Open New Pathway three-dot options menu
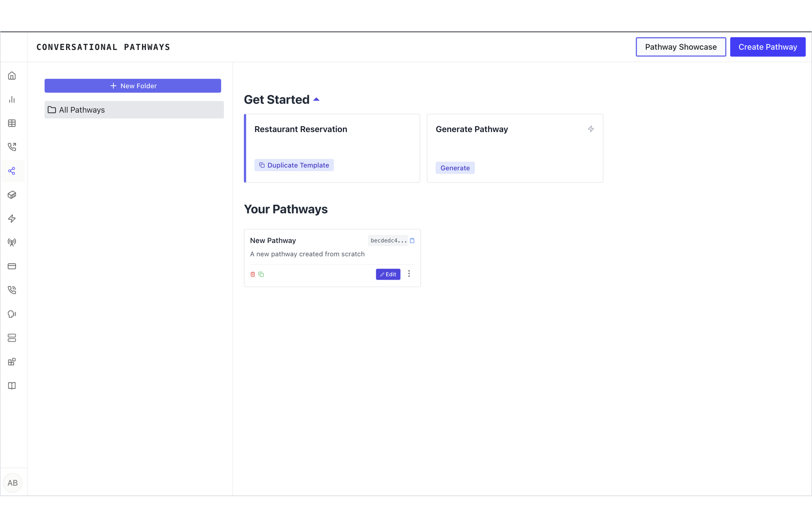The width and height of the screenshot is (812, 527). [409, 274]
